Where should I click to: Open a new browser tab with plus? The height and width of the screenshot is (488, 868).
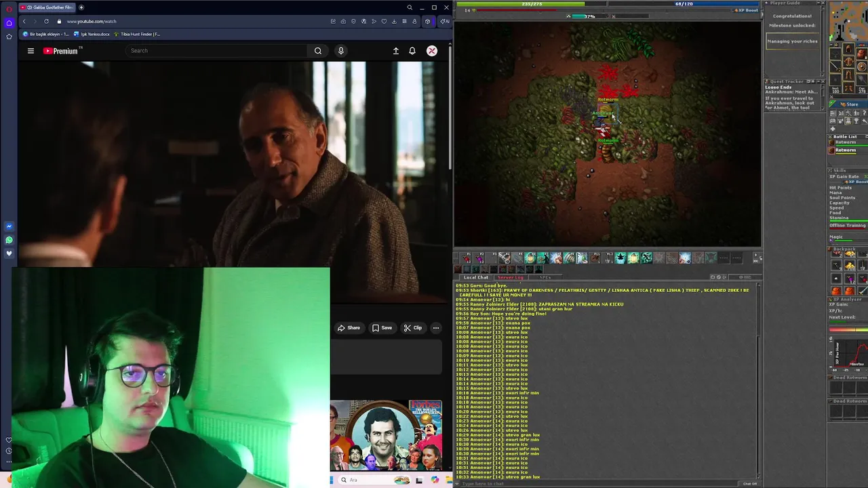click(x=81, y=7)
